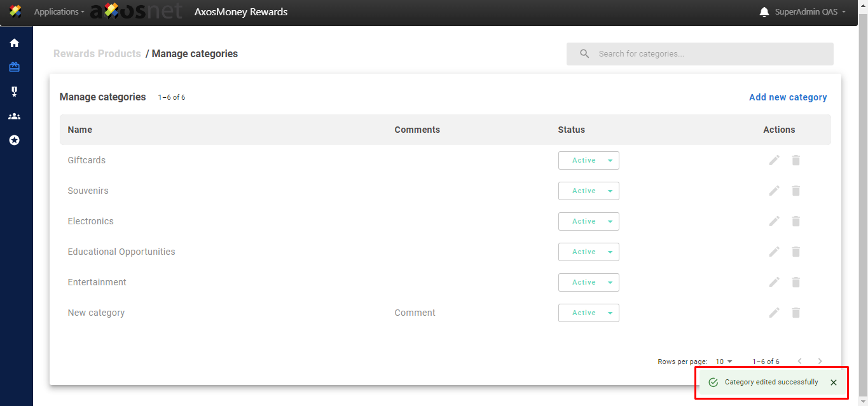This screenshot has width=868, height=406.
Task: Go to Rewards Products breadcrumb
Action: [x=97, y=54]
